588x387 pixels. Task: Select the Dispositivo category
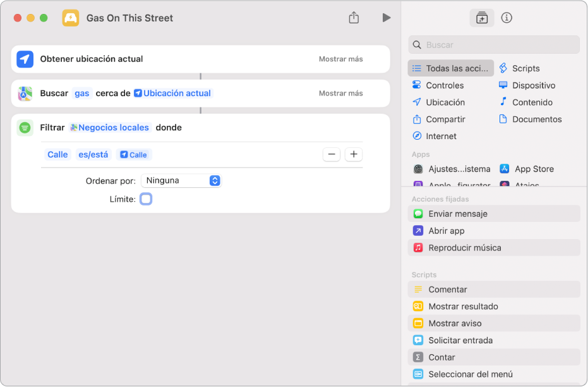(527, 85)
